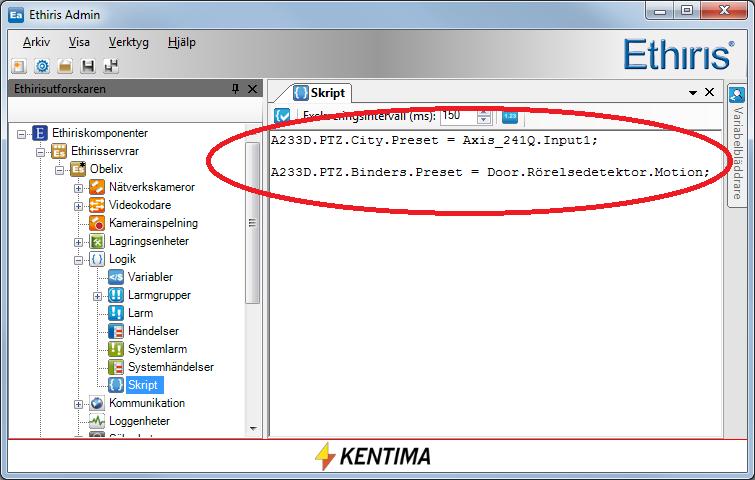Expand the Lagringsenheter node

(x=78, y=242)
